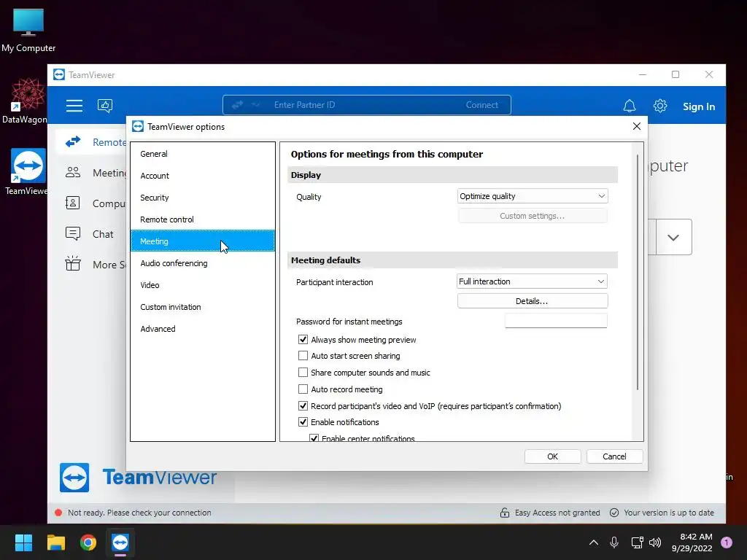Select Advanced options category
Viewport: 747px width, 560px height.
coord(203,329)
